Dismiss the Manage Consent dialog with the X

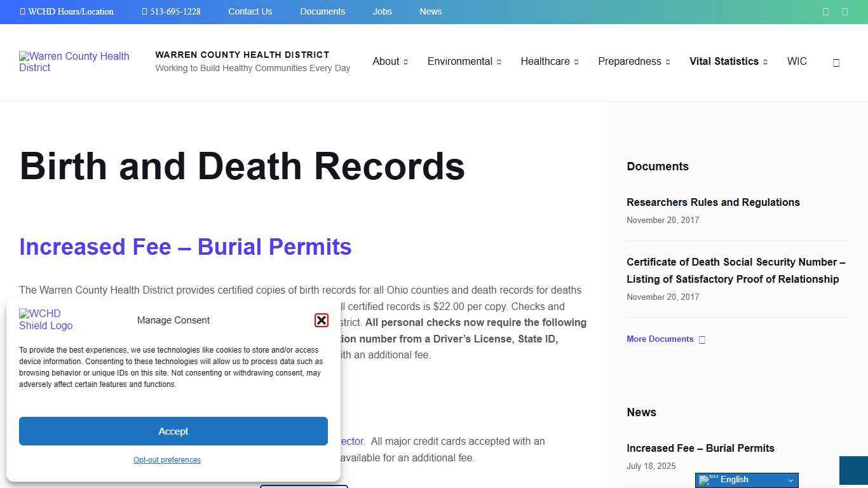[322, 320]
